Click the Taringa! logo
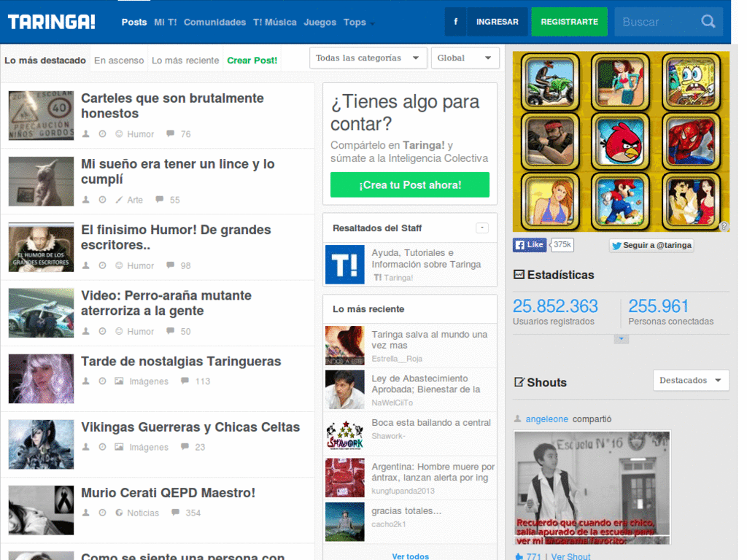This screenshot has width=747, height=560. tap(52, 22)
